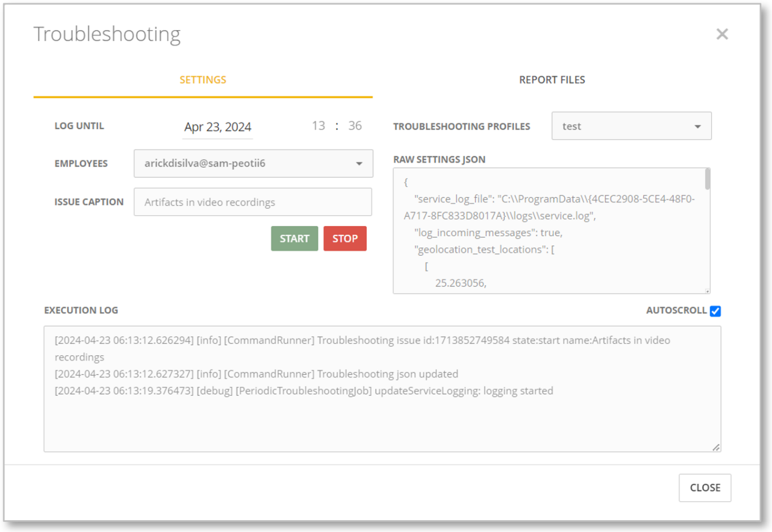The height and width of the screenshot is (532, 772).
Task: Click the "geolocation_test_locations" JSON line
Action: [484, 249]
